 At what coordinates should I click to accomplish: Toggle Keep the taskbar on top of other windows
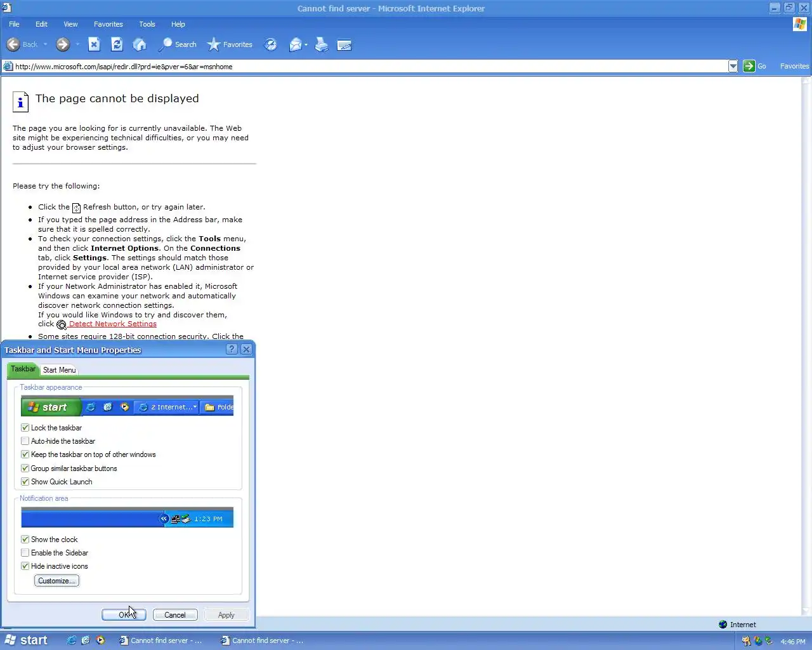(x=25, y=454)
